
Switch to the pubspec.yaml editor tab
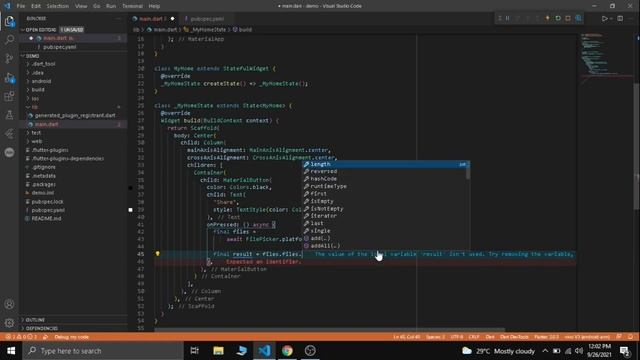(207, 19)
